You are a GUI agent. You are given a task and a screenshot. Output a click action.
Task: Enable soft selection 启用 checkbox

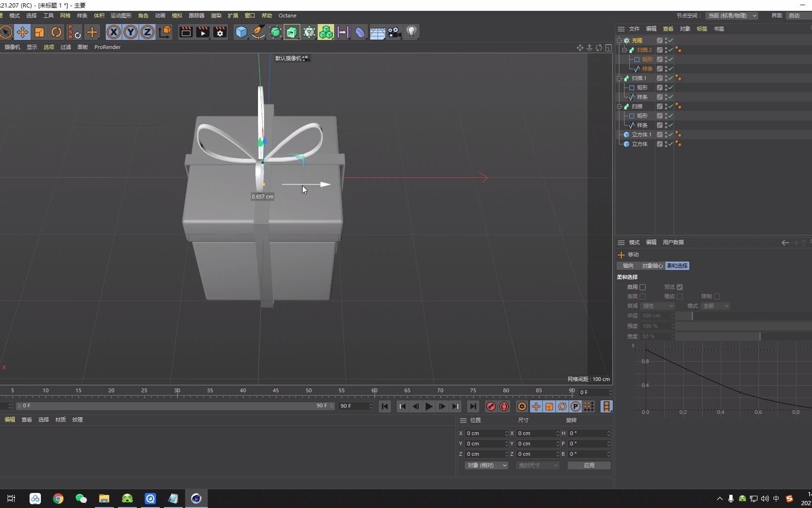coord(643,287)
